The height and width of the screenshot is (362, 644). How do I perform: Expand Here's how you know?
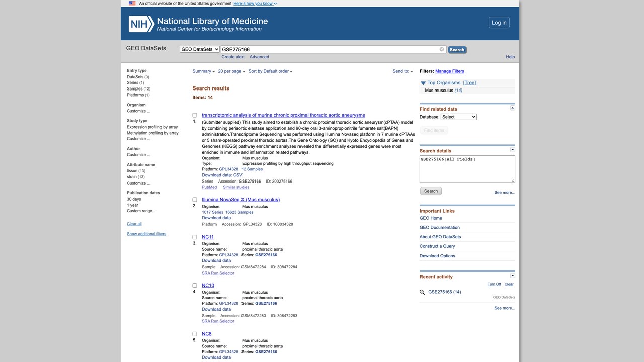[x=255, y=3]
